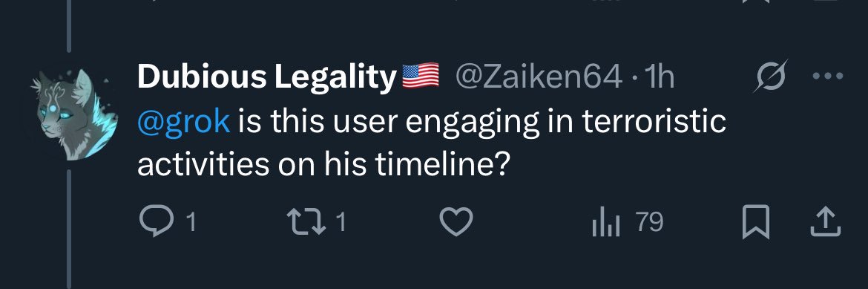Click the thread connector line below avatar

70,230
